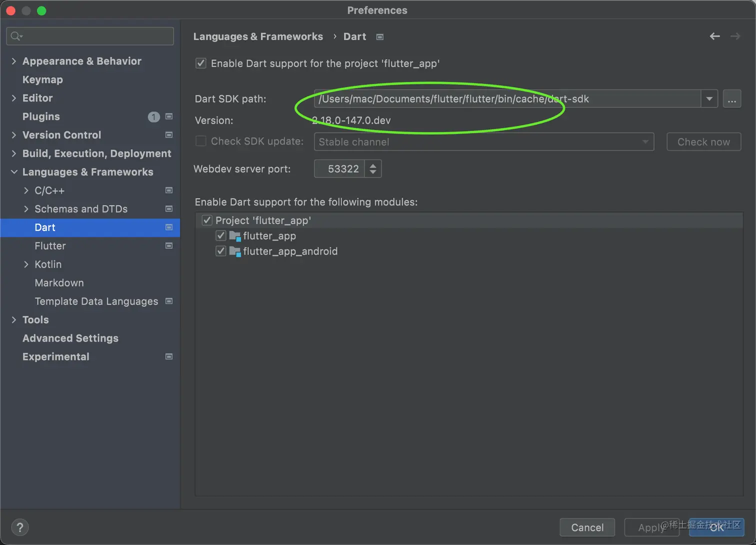Click the Apply button
Viewport: 756px width, 545px height.
pos(651,527)
